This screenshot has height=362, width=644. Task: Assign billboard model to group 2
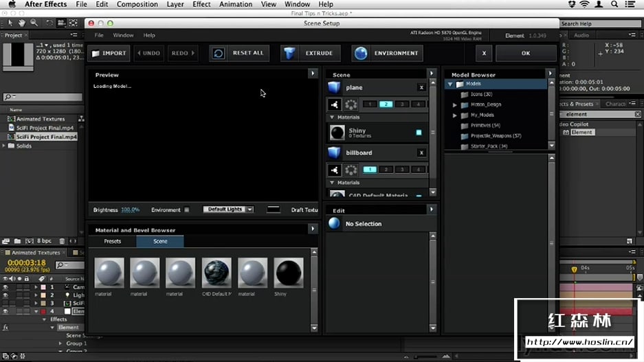tap(386, 170)
